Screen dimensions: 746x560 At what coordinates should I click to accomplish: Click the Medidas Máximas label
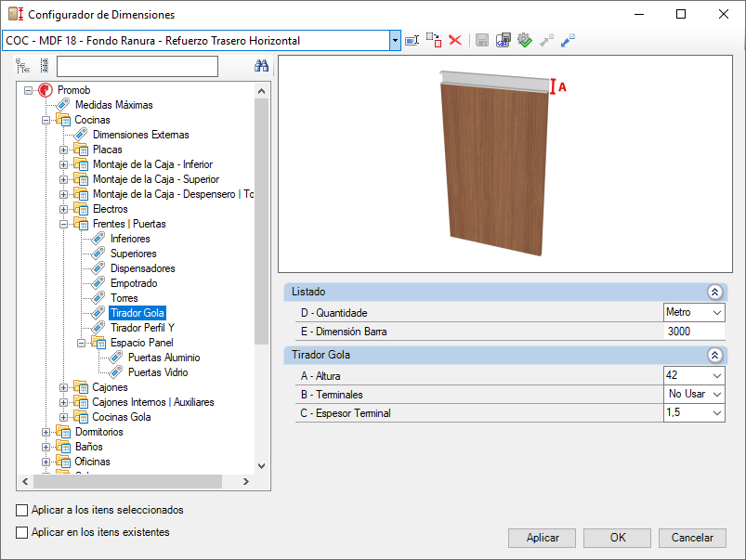(x=114, y=105)
